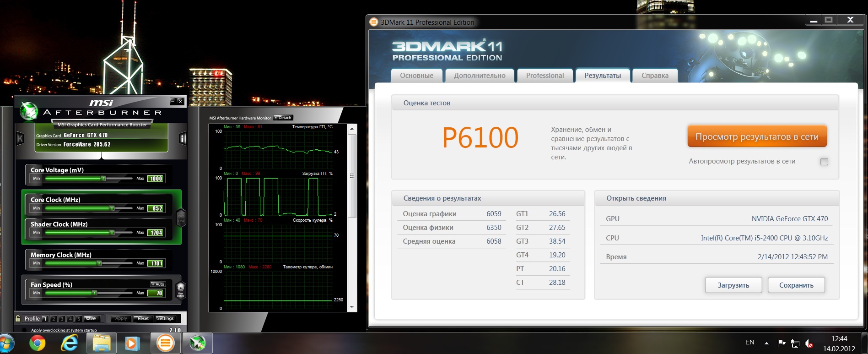The width and height of the screenshot is (868, 354).
Task: Click the Kombustor K icon in Afterburner
Action: pos(20,138)
